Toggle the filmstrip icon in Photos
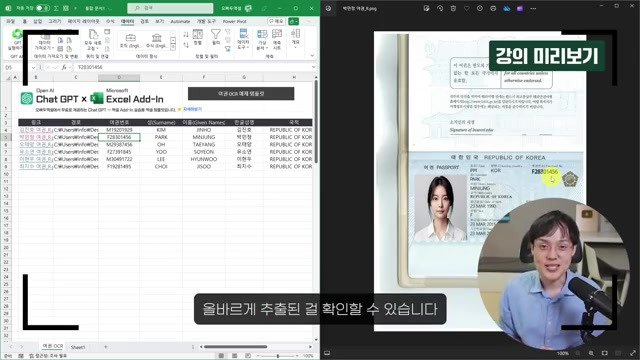This screenshot has width=640, height=360. tap(327, 353)
